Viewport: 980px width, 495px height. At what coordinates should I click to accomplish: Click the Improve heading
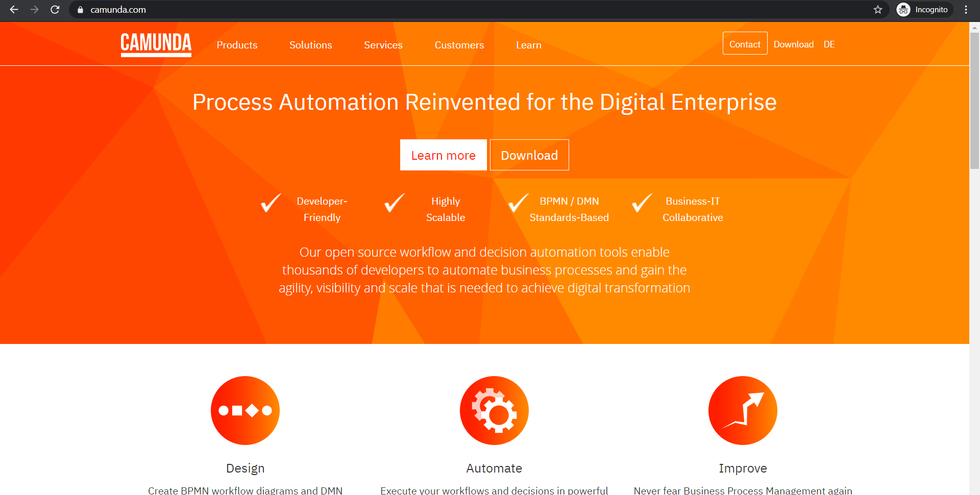(x=743, y=468)
